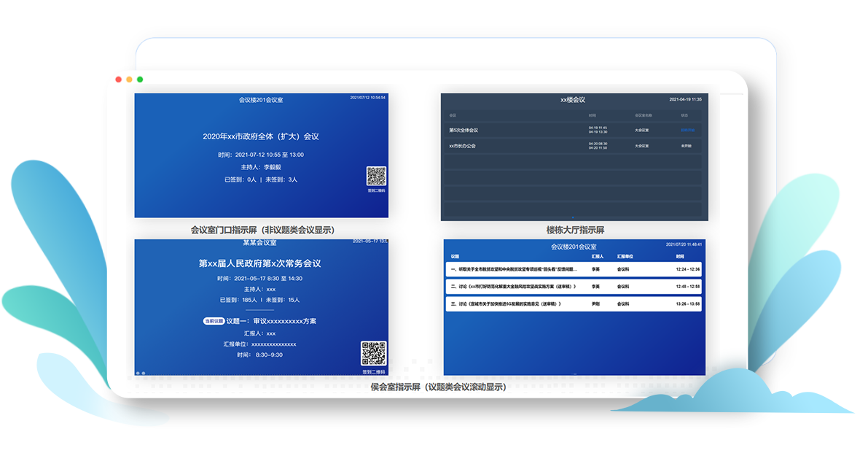The height and width of the screenshot is (464, 868).
Task: Click the 即将开始 status link
Action: [687, 129]
